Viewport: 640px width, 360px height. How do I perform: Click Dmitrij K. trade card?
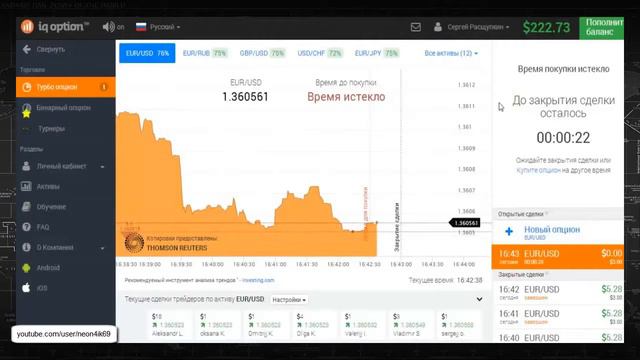[x=265, y=325]
